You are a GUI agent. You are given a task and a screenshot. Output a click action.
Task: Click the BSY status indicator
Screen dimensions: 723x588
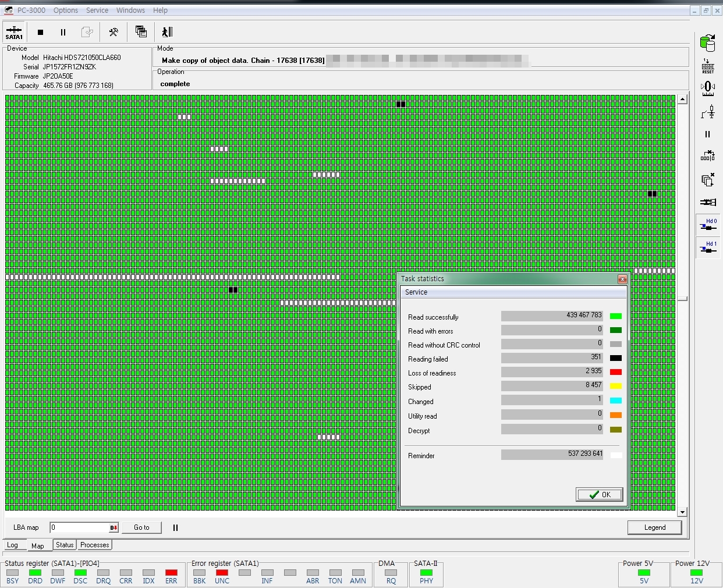click(12, 573)
